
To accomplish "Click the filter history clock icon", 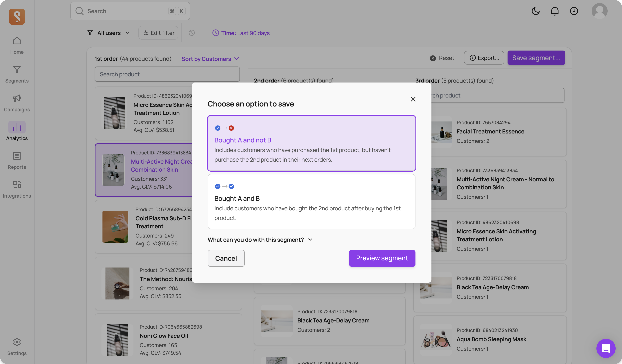I will click(192, 33).
